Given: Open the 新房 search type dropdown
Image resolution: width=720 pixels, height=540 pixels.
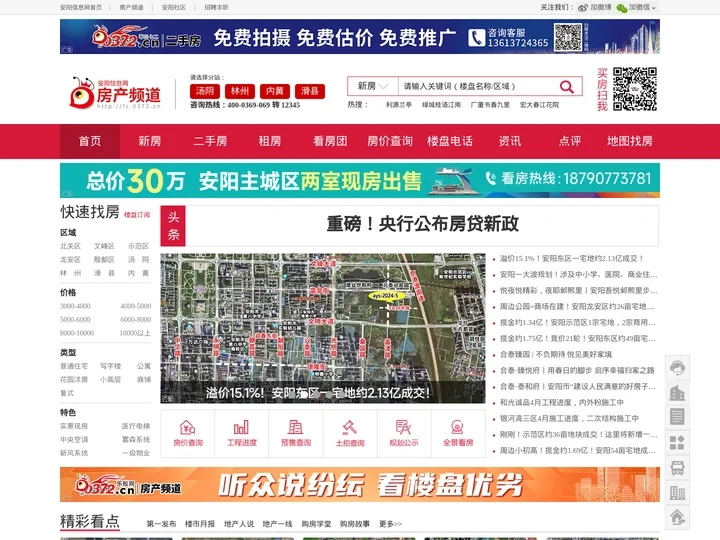Looking at the screenshot, I should tap(373, 86).
